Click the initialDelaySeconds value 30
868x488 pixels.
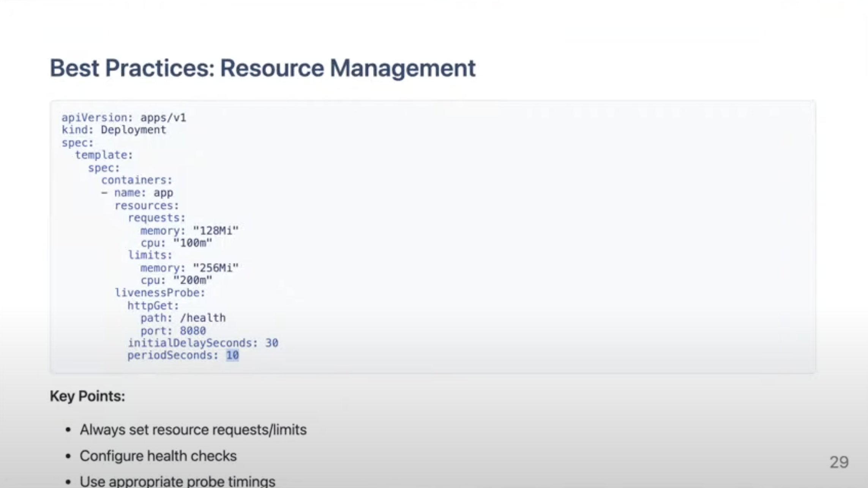point(272,343)
